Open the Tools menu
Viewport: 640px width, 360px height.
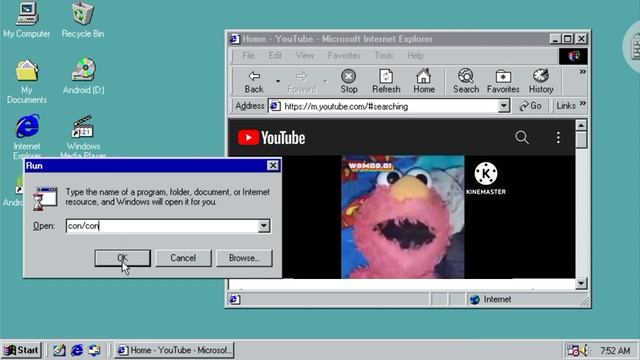click(384, 55)
